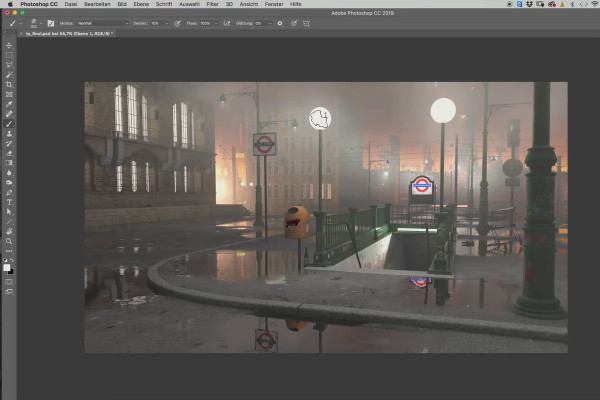Viewport: 600px width, 400px height.
Task: Toggle symmetry paint options
Action: [x=307, y=23]
